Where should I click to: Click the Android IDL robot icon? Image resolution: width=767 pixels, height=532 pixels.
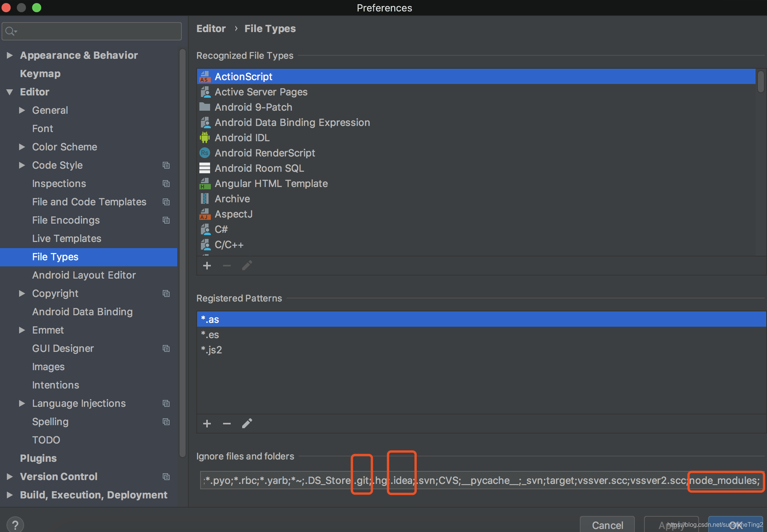coord(205,138)
